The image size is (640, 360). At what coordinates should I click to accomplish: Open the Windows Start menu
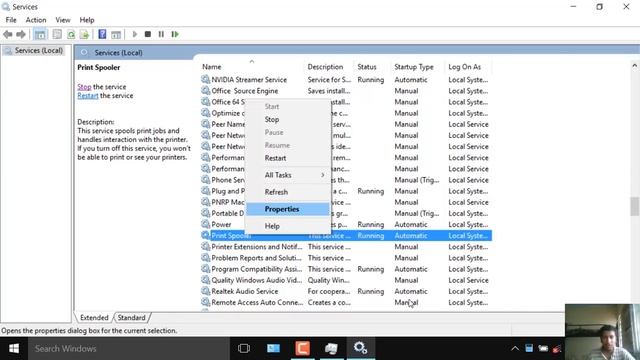tap(14, 349)
